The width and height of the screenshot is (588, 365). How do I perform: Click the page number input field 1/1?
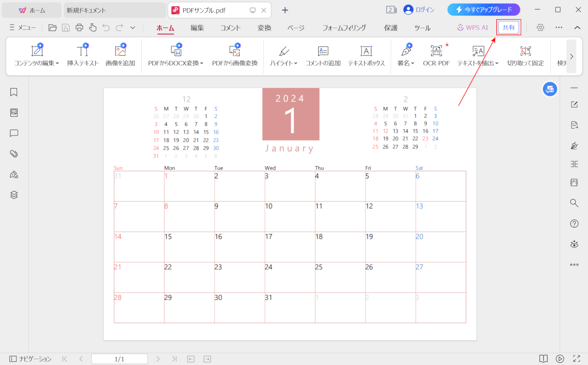coord(119,359)
